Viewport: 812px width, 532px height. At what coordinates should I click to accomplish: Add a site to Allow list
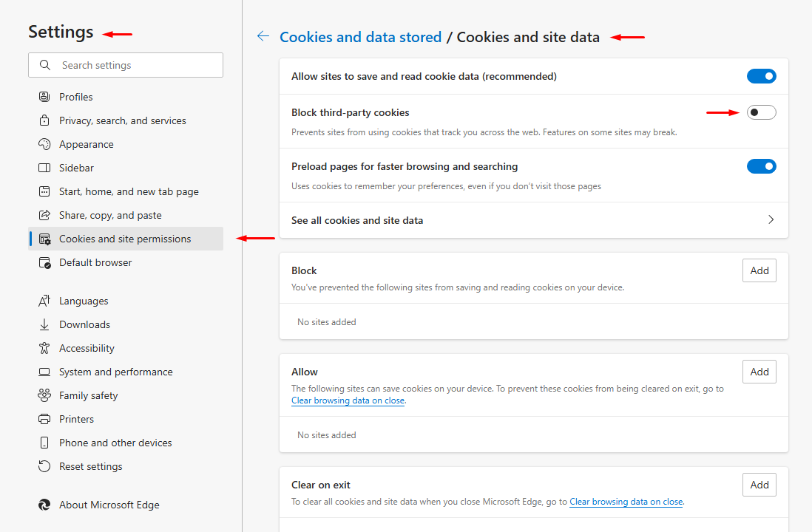[x=759, y=372]
